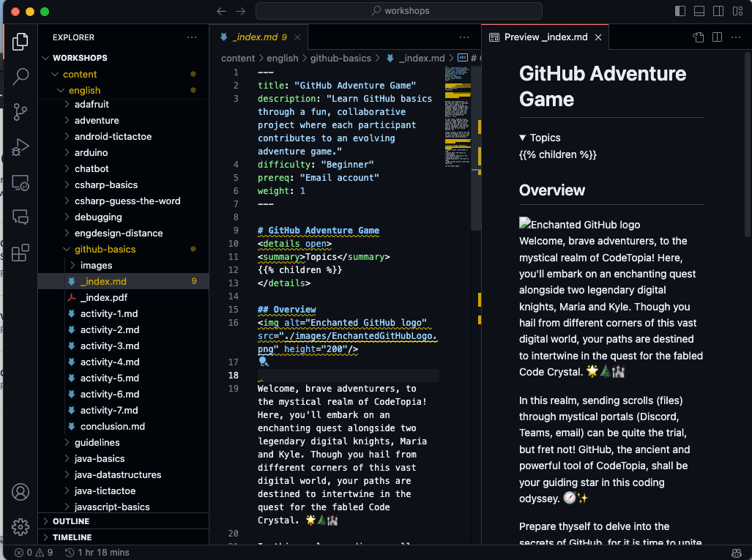Switch to the Preview _index.md tab
This screenshot has width=752, height=560.
(546, 37)
